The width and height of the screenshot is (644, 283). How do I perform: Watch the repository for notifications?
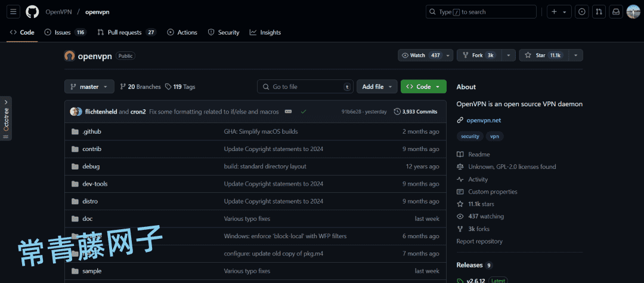[x=420, y=55]
